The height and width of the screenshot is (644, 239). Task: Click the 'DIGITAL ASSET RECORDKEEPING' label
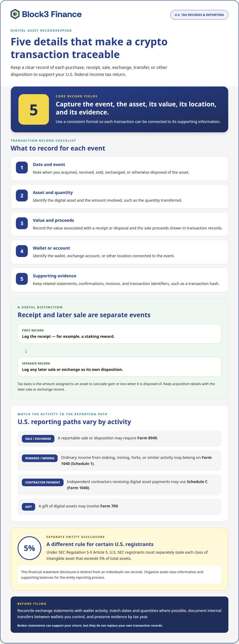pyautogui.click(x=41, y=31)
